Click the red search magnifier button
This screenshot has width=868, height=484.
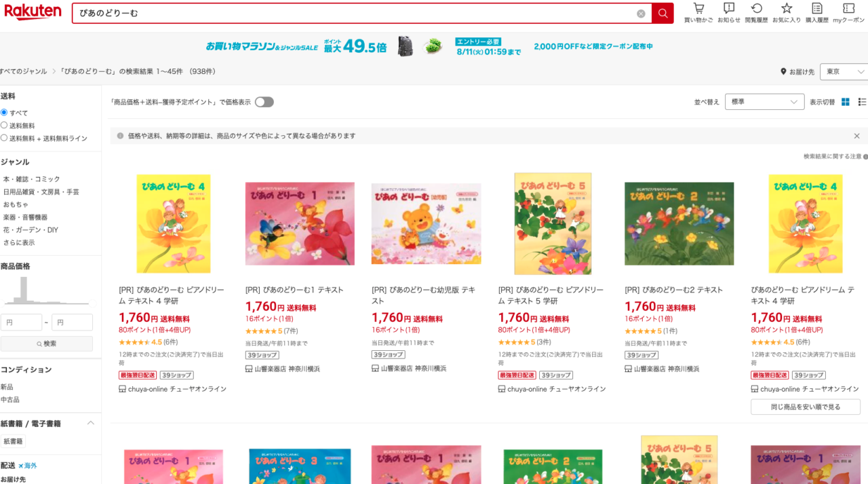[x=663, y=14]
